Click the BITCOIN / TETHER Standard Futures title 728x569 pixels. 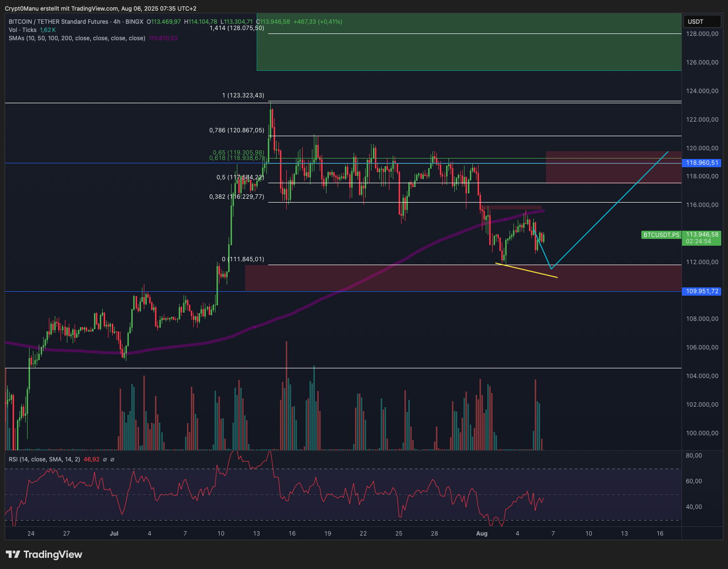(58, 22)
